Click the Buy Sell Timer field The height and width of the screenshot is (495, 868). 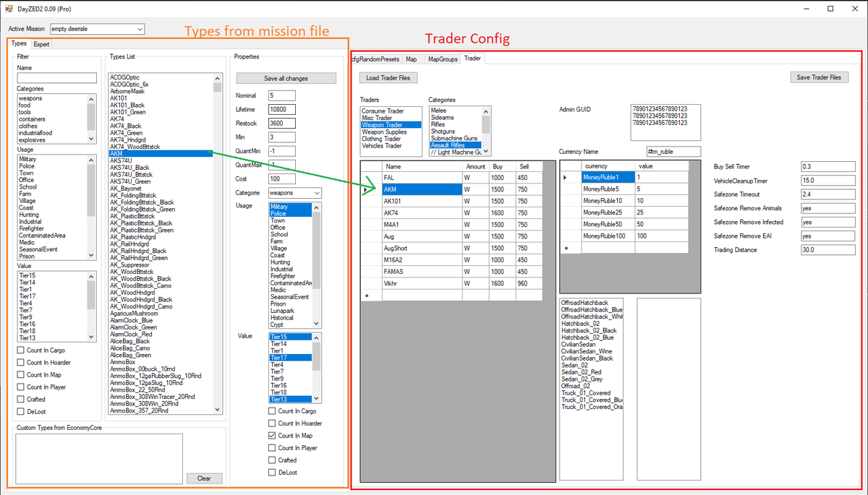[828, 167]
